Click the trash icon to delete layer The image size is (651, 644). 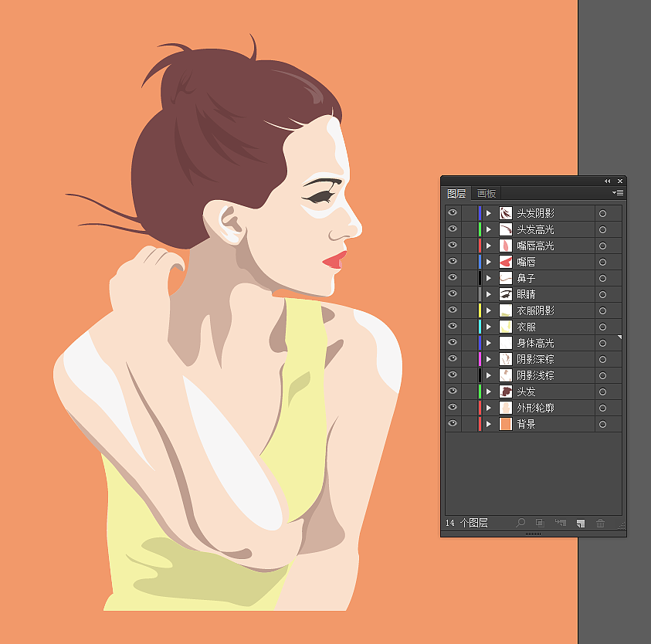600,524
